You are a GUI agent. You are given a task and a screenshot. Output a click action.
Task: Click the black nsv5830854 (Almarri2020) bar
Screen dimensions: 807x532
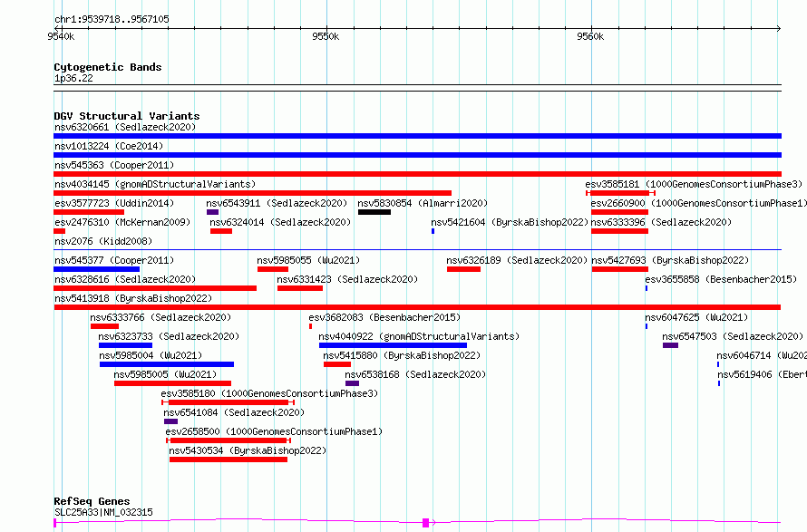(374, 212)
